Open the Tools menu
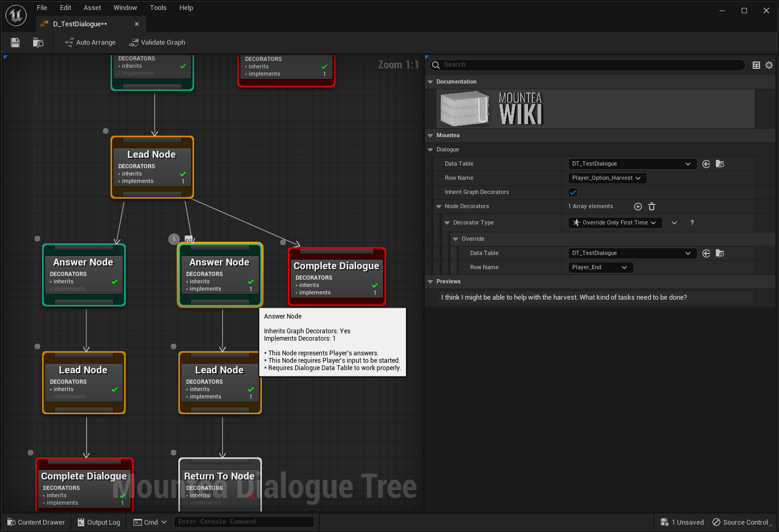The height and width of the screenshot is (532, 779). [158, 8]
